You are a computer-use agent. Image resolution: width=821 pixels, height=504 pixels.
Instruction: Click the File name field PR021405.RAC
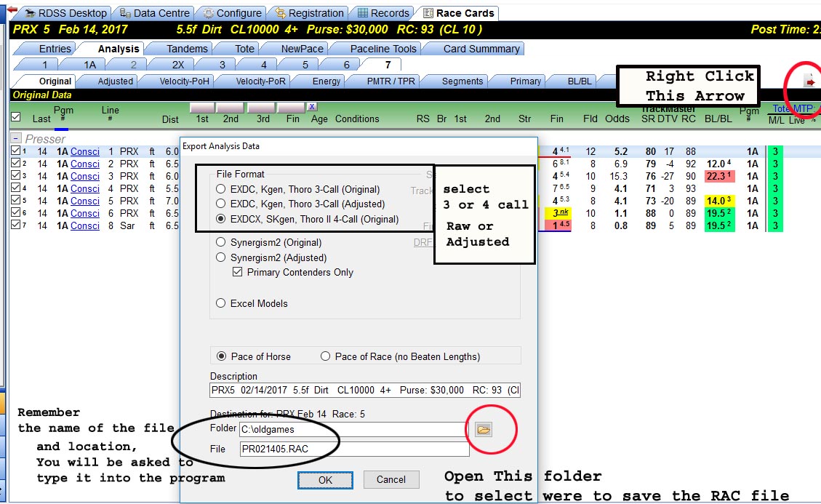point(354,449)
